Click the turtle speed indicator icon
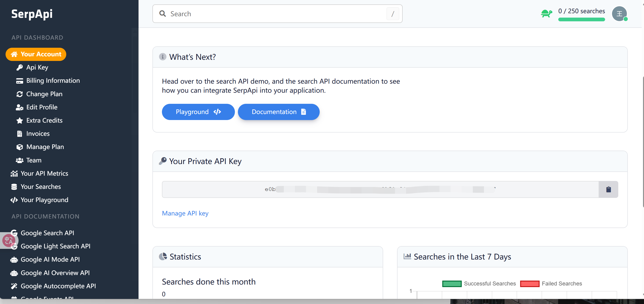This screenshot has height=304, width=644. pos(546,13)
